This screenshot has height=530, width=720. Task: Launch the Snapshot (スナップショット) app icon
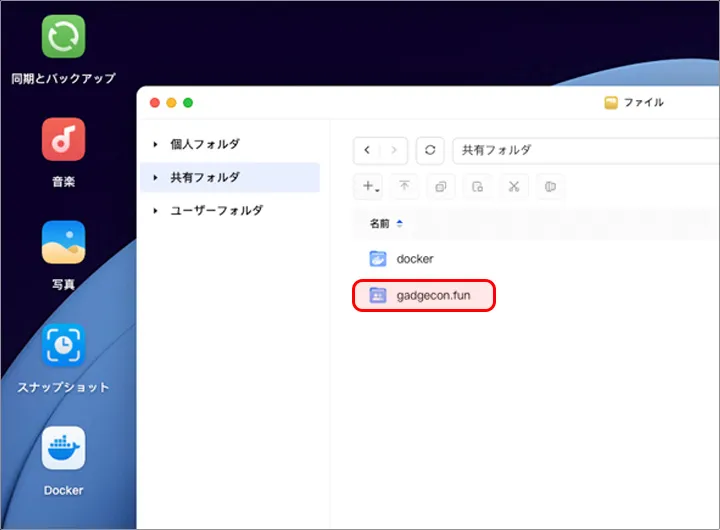pos(63,345)
